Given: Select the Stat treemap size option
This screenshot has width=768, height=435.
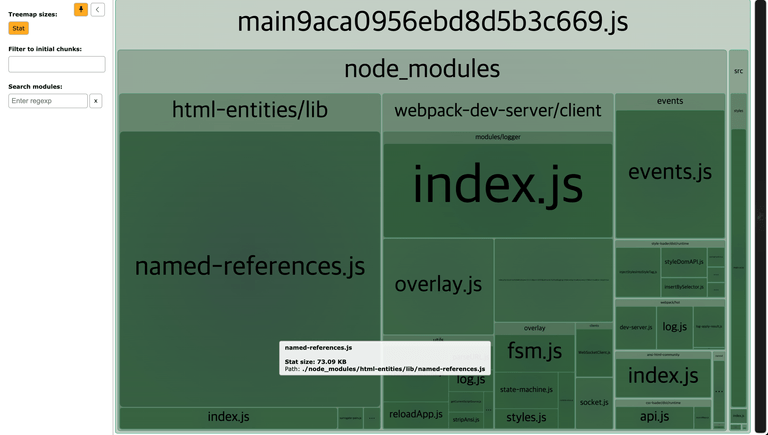Looking at the screenshot, I should [19, 28].
